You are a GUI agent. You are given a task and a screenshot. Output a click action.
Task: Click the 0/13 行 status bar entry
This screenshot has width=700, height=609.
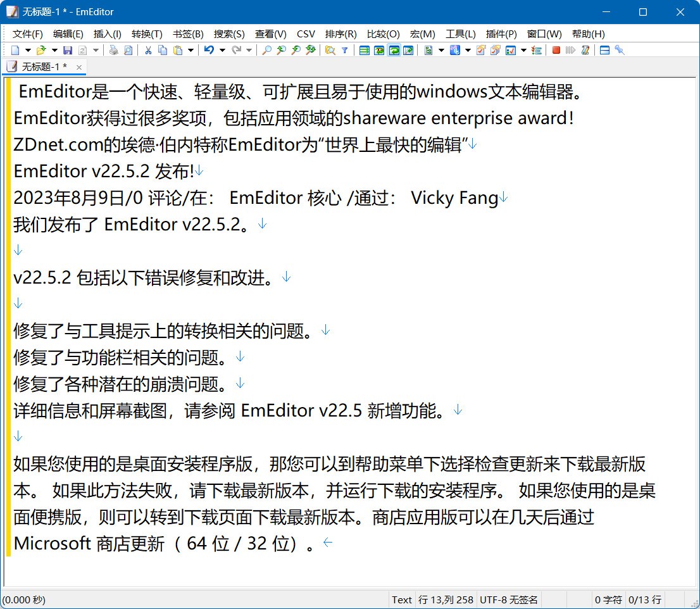point(645,600)
